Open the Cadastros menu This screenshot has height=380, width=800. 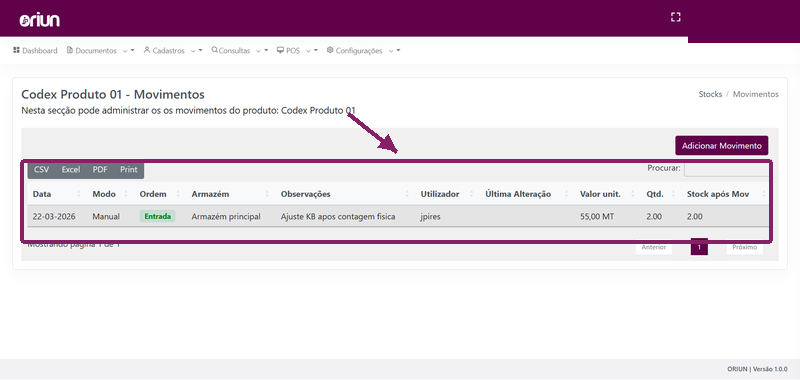pos(168,50)
